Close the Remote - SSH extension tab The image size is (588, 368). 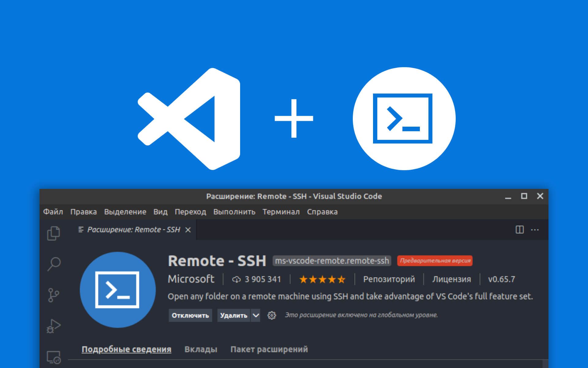point(188,230)
